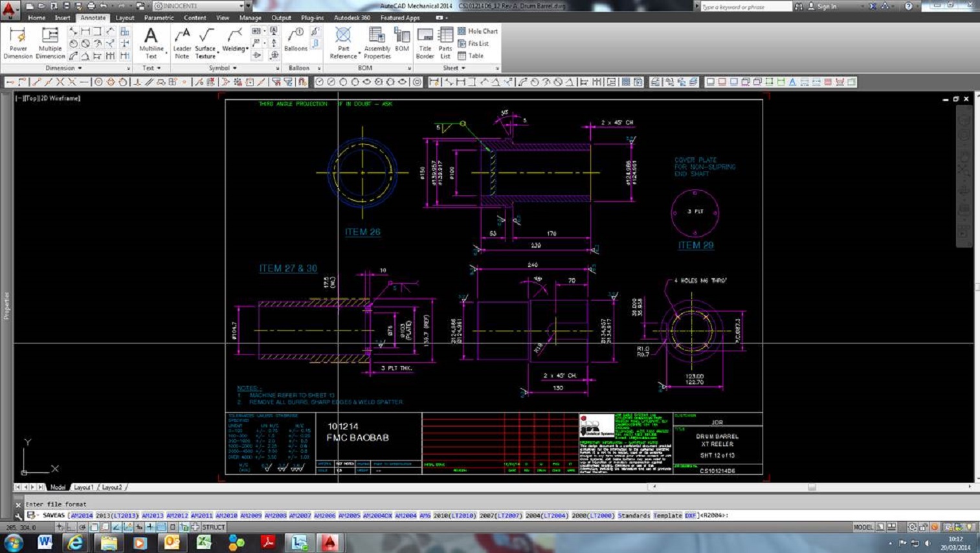980x553 pixels.
Task: Open the BOM database tool
Action: [402, 40]
